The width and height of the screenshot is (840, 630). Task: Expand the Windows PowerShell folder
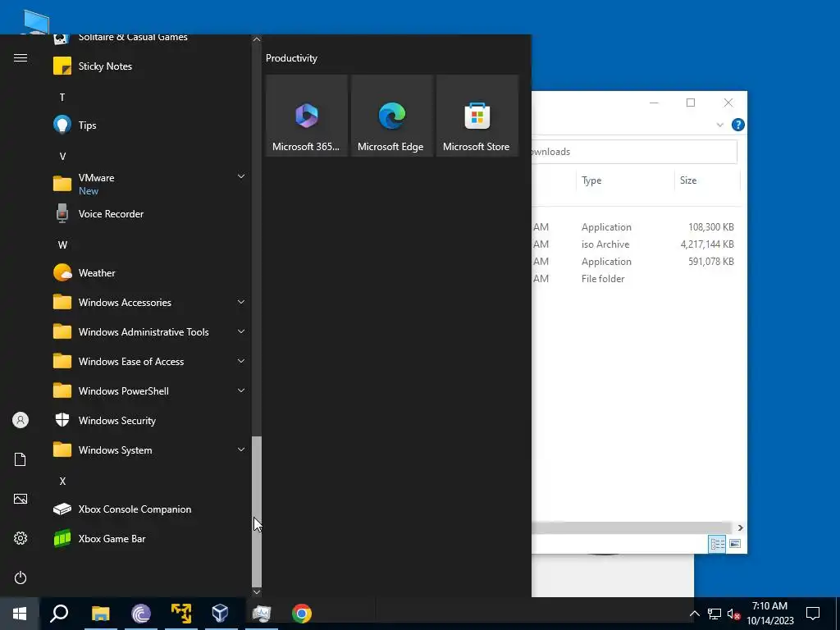[149, 391]
